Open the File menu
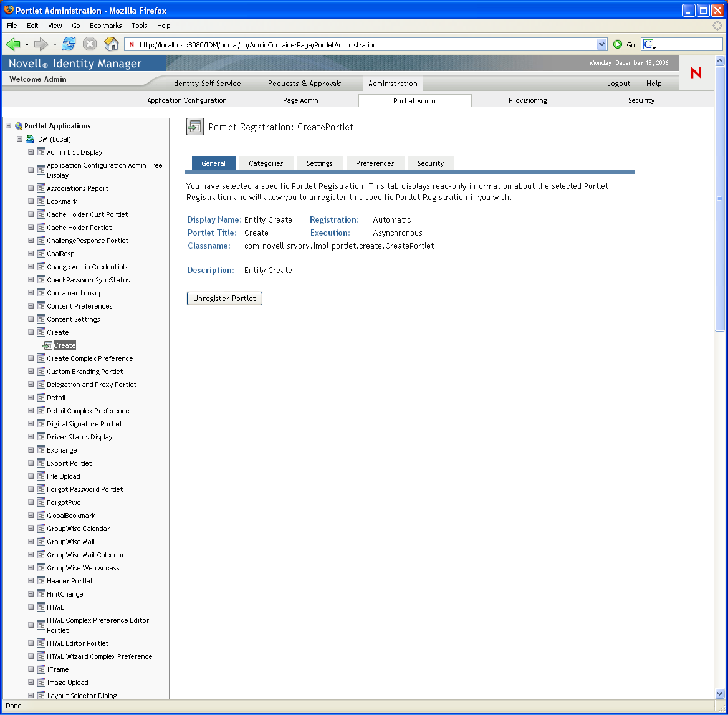728x715 pixels. click(12, 26)
